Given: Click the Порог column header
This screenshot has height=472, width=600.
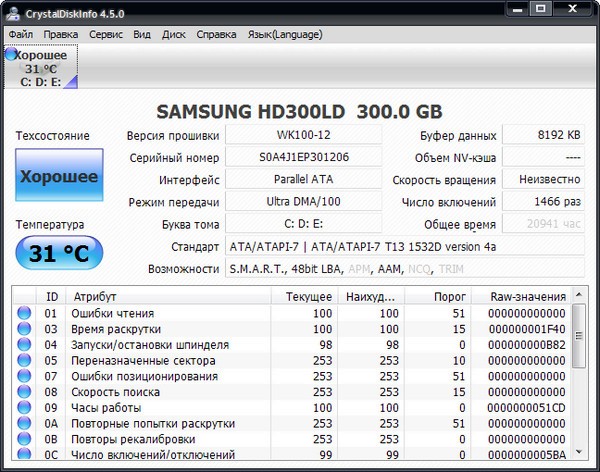Looking at the screenshot, I should [438, 296].
